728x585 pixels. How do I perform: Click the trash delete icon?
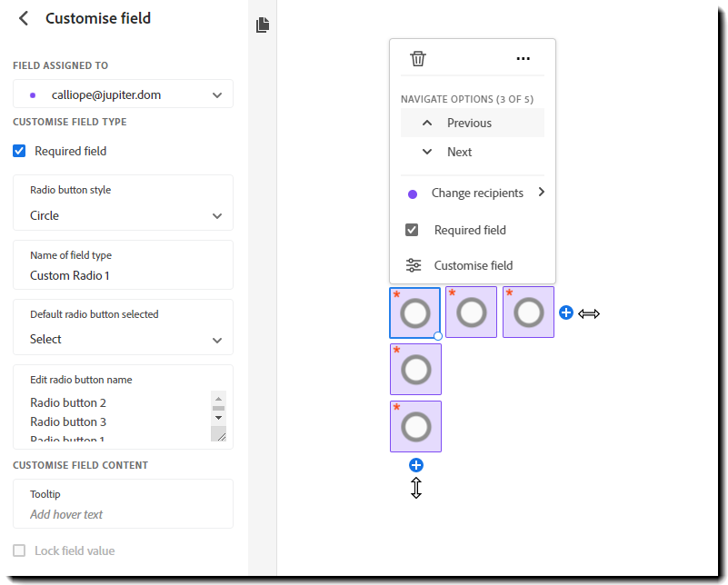click(418, 59)
